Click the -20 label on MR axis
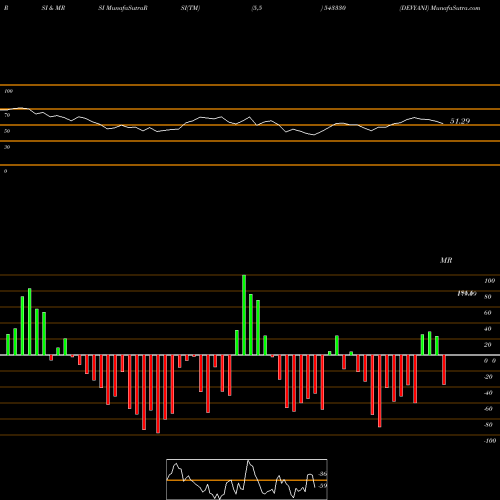Viewport: 500px width, 500px height. click(488, 377)
